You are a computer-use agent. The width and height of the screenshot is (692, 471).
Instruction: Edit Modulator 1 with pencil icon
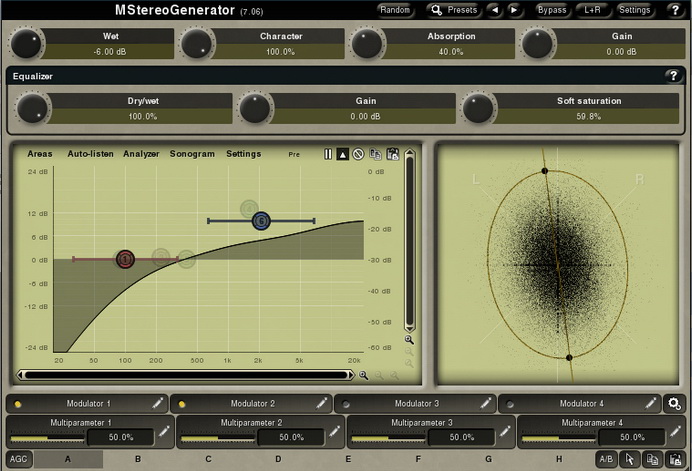[x=158, y=403]
